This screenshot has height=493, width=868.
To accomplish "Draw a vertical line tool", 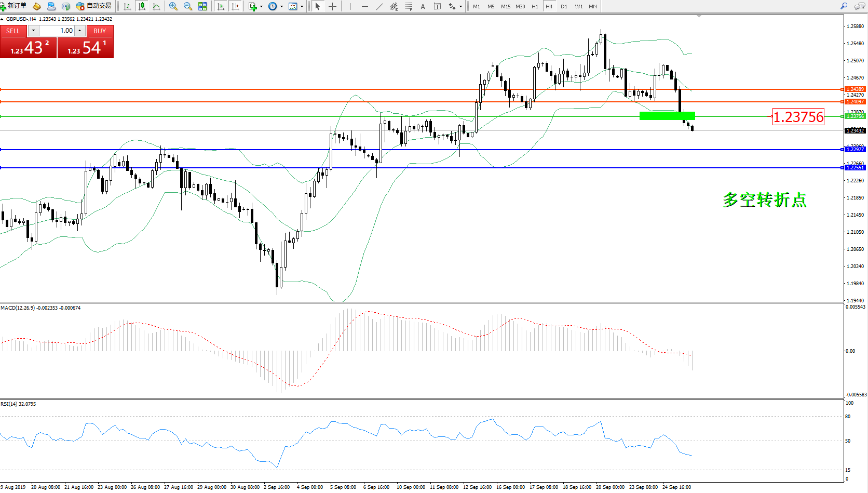I will (350, 6).
